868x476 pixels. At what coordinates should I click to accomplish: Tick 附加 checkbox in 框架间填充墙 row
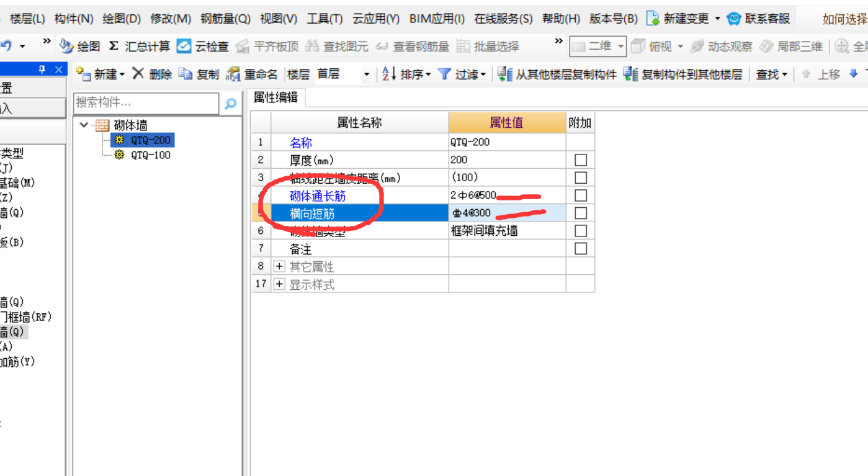[581, 231]
